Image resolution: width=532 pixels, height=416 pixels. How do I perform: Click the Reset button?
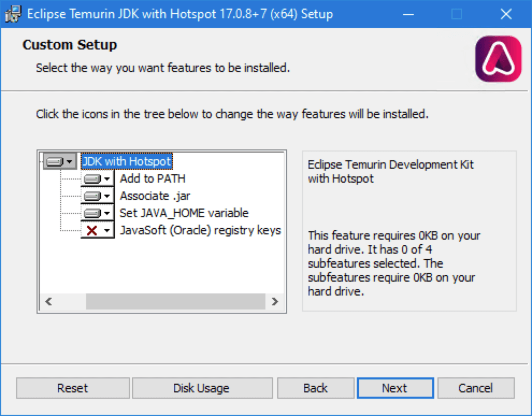72,388
